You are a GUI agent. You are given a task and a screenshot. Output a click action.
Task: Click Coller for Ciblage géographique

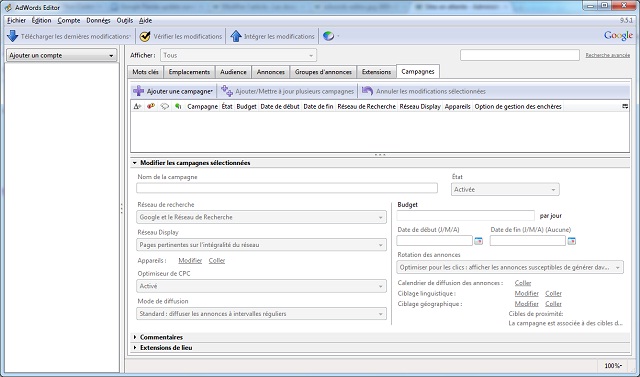[553, 304]
